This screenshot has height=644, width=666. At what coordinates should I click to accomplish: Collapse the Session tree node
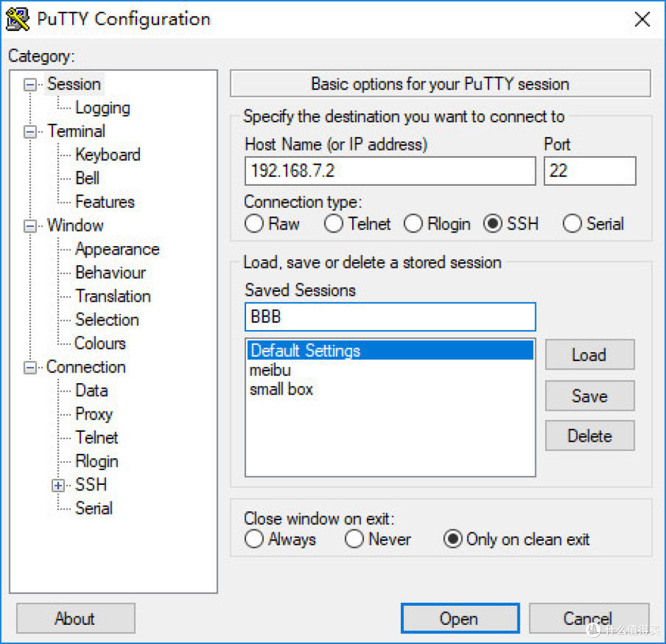click(30, 85)
